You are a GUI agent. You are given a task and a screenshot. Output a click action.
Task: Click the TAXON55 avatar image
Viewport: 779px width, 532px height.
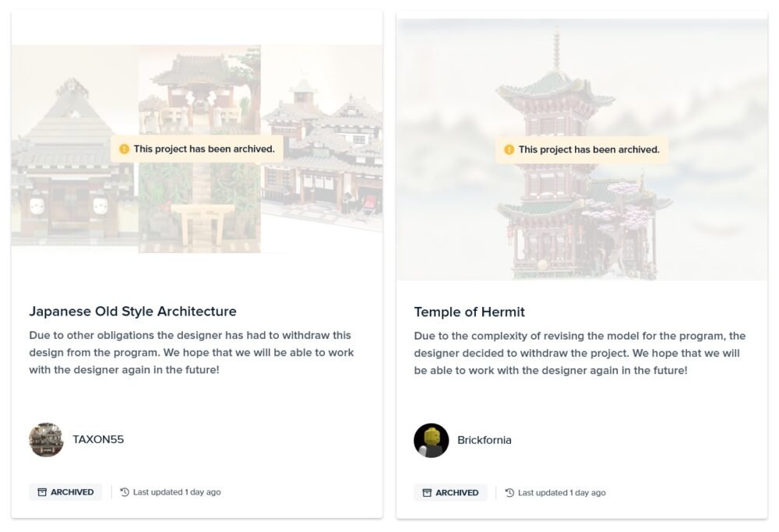click(x=46, y=439)
